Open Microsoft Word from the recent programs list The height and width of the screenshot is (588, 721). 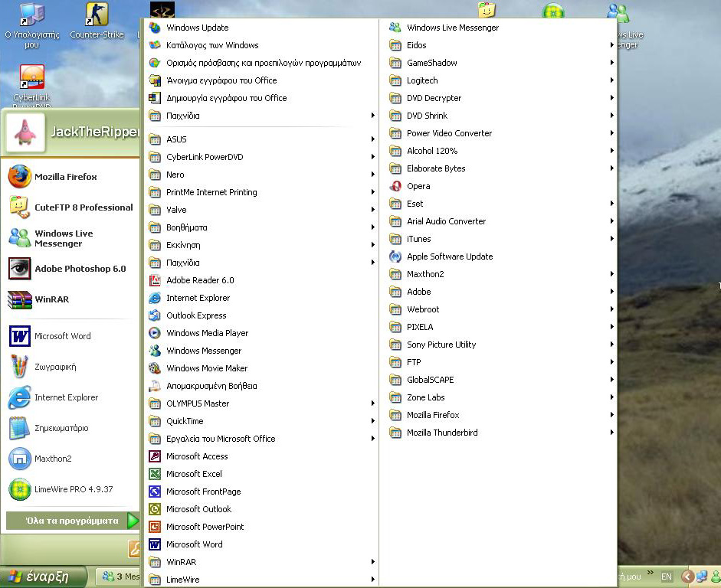point(70,336)
